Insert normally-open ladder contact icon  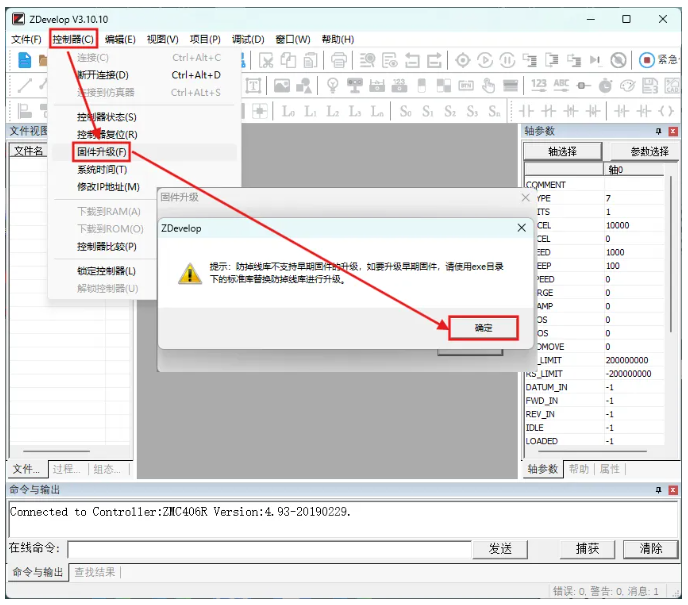tap(527, 111)
